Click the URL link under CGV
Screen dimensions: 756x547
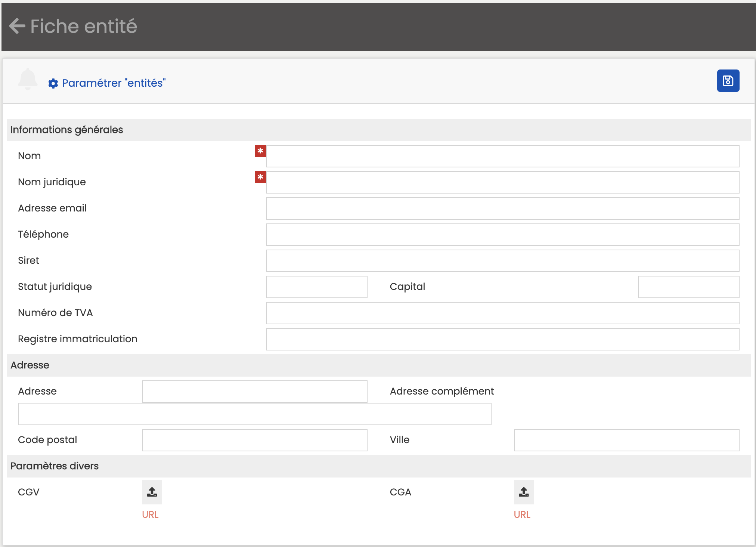point(150,514)
